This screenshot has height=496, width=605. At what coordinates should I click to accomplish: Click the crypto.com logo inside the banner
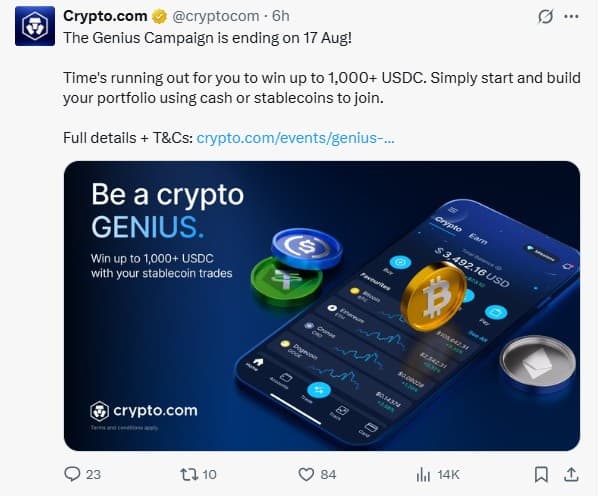coord(143,410)
